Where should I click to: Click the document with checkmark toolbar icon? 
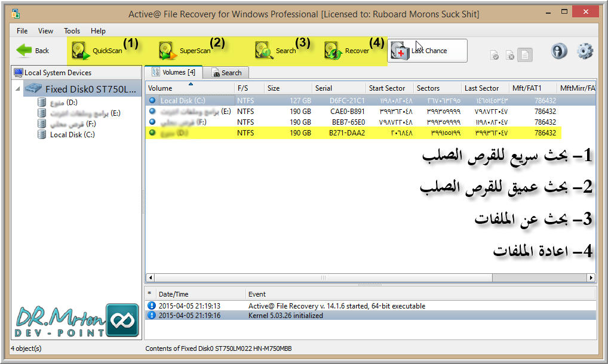pyautogui.click(x=495, y=55)
